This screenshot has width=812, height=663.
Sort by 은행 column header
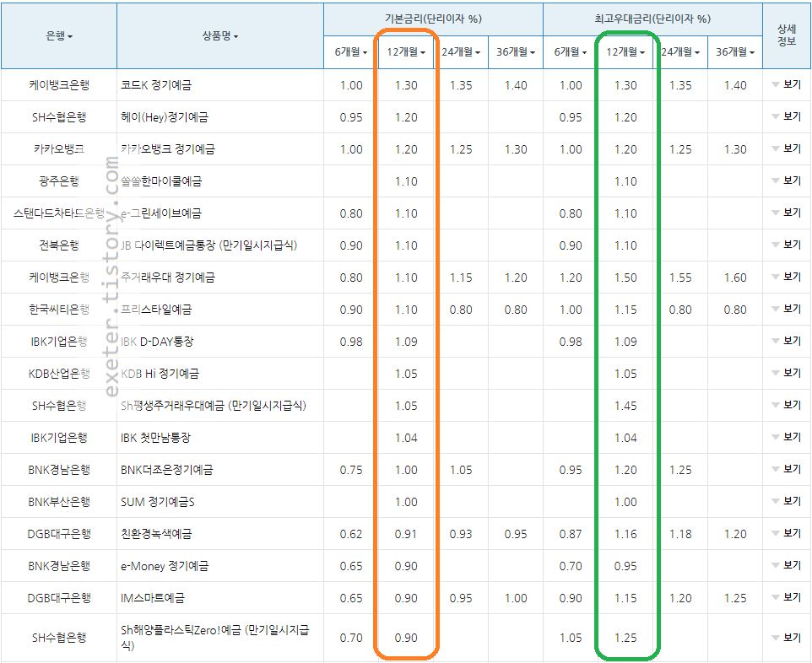(59, 35)
